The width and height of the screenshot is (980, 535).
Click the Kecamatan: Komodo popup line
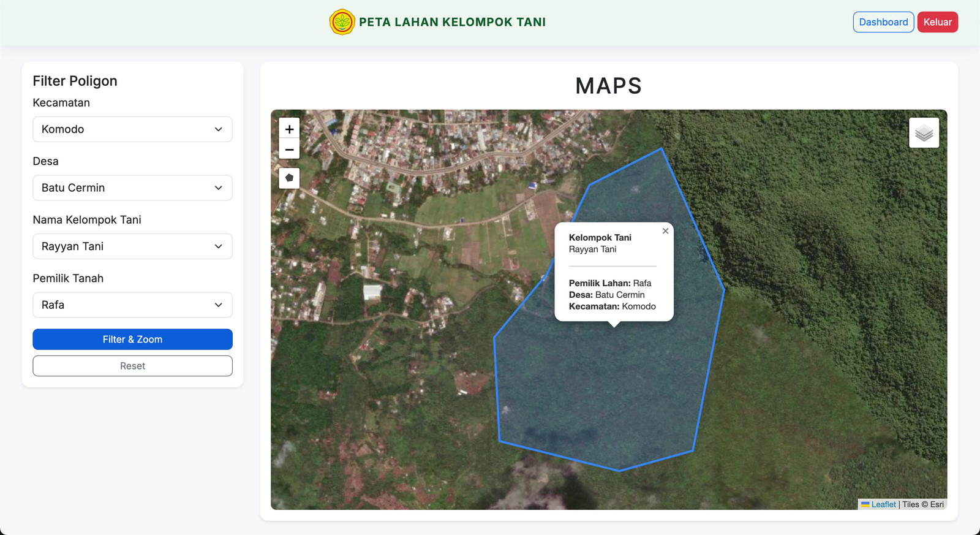coord(612,306)
